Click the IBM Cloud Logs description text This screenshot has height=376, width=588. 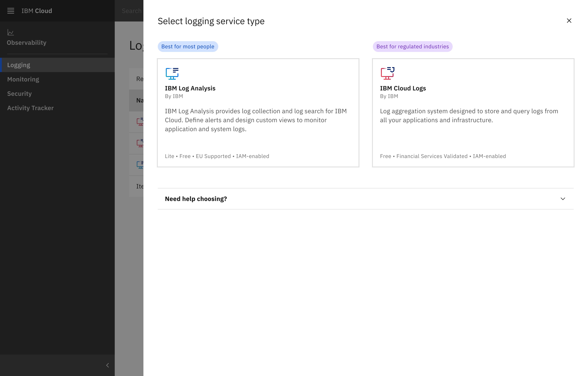(x=469, y=115)
